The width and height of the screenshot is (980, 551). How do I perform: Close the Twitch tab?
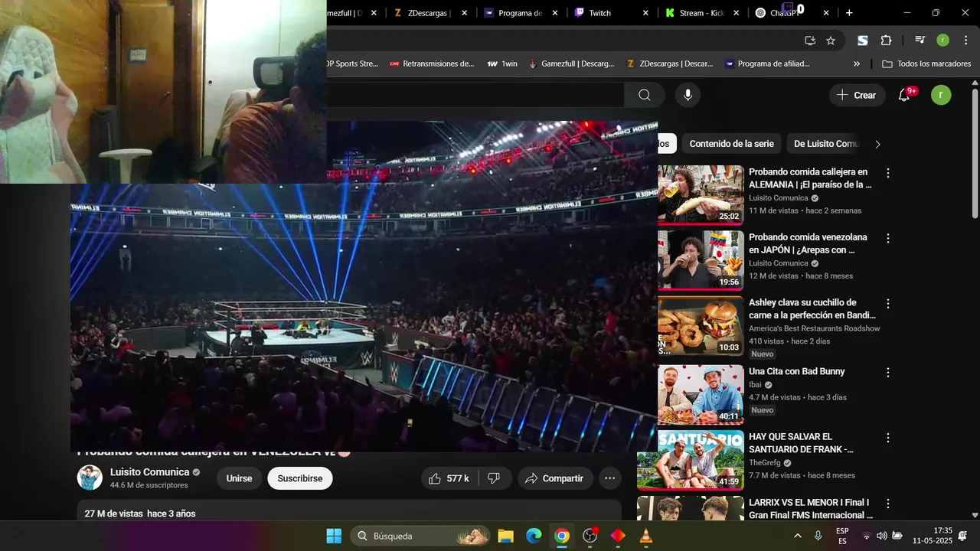[645, 13]
